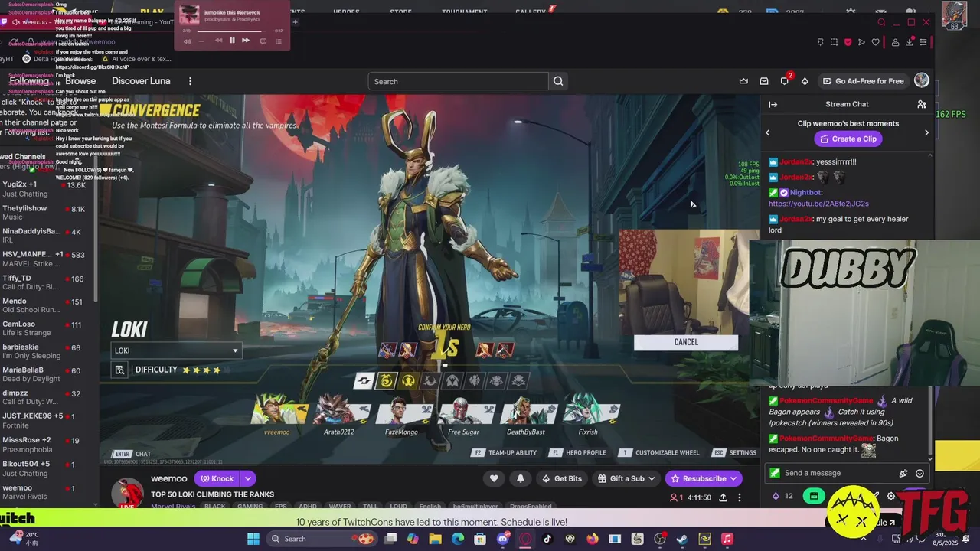This screenshot has width=980, height=551.
Task: Expand the Knock button dropdown arrow
Action: [x=248, y=478]
